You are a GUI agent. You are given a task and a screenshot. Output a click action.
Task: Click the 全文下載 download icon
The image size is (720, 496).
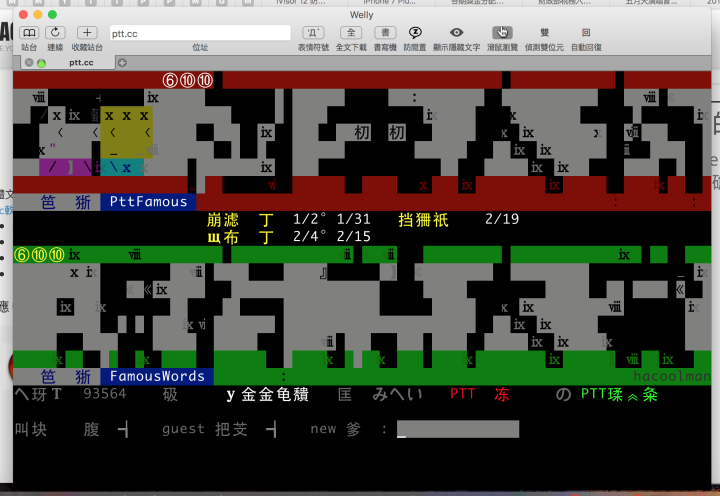click(351, 33)
